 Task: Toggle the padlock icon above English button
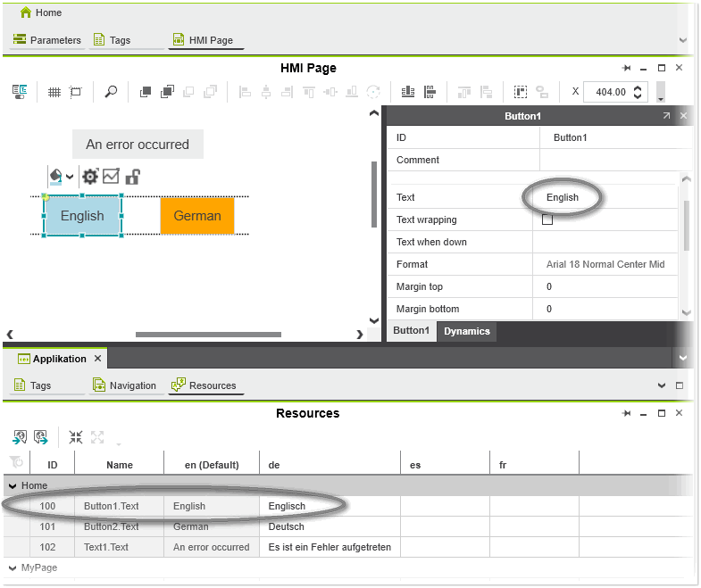[132, 177]
